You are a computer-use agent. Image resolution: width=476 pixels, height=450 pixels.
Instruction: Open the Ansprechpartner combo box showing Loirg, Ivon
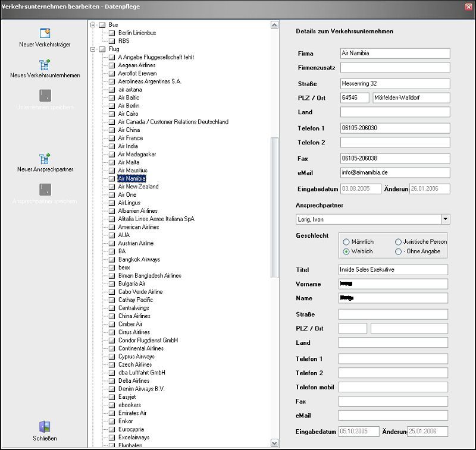[373, 219]
